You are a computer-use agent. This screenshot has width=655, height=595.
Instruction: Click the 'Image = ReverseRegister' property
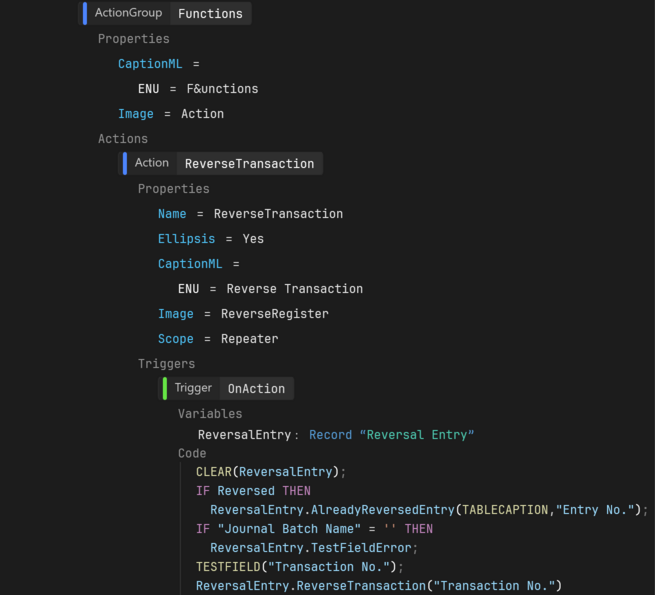pyautogui.click(x=243, y=314)
